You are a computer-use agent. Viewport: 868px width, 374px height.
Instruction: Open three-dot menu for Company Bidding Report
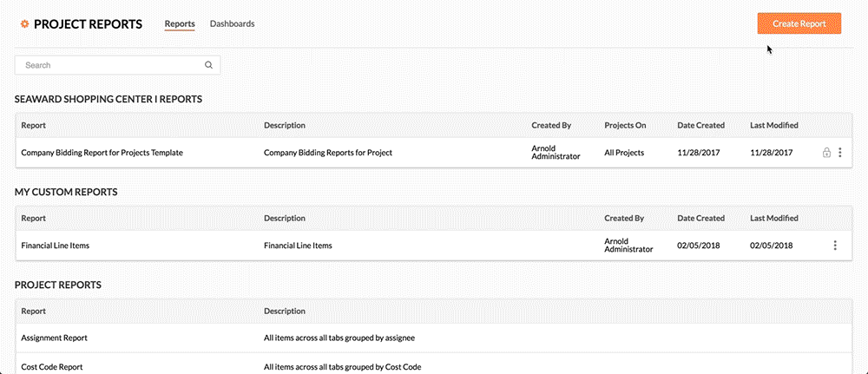click(x=839, y=153)
